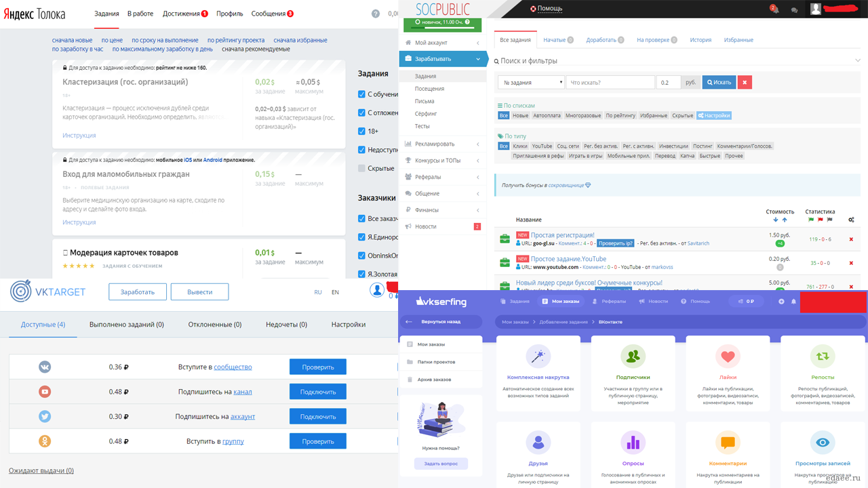
Task: Hide the Простая регистрация task with red cross
Action: [x=851, y=239]
